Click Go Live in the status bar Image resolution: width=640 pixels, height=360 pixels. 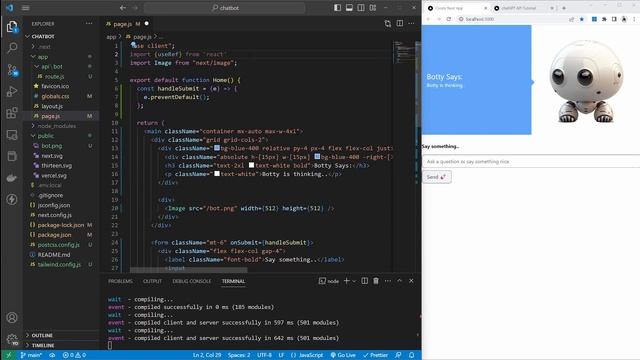(343, 355)
